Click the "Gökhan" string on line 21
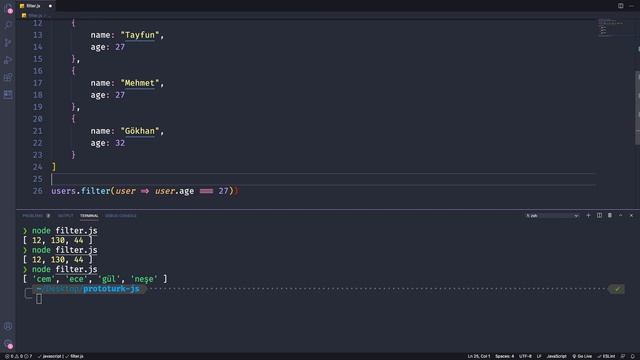The width and height of the screenshot is (640, 360). [x=140, y=131]
